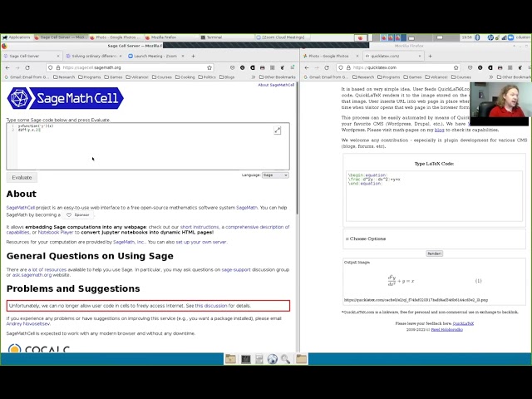Click into the Sage code input area
Viewport: 532px width, 399px height.
click(148, 146)
